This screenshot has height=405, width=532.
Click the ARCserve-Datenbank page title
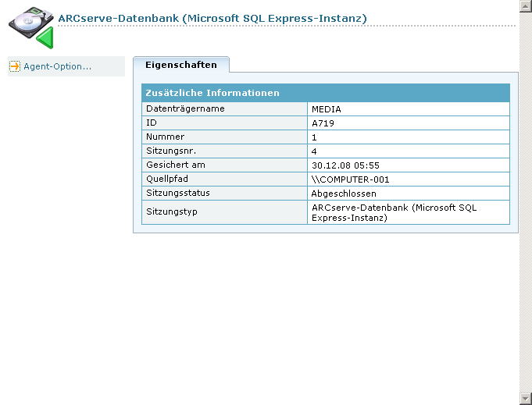pyautogui.click(x=212, y=18)
